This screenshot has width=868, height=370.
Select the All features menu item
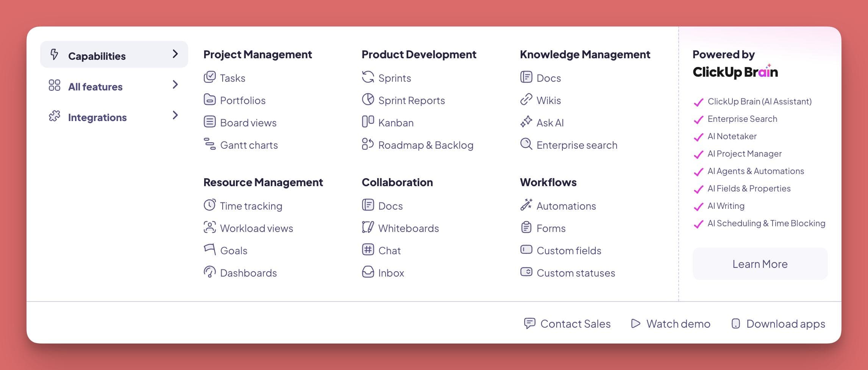[x=95, y=87]
